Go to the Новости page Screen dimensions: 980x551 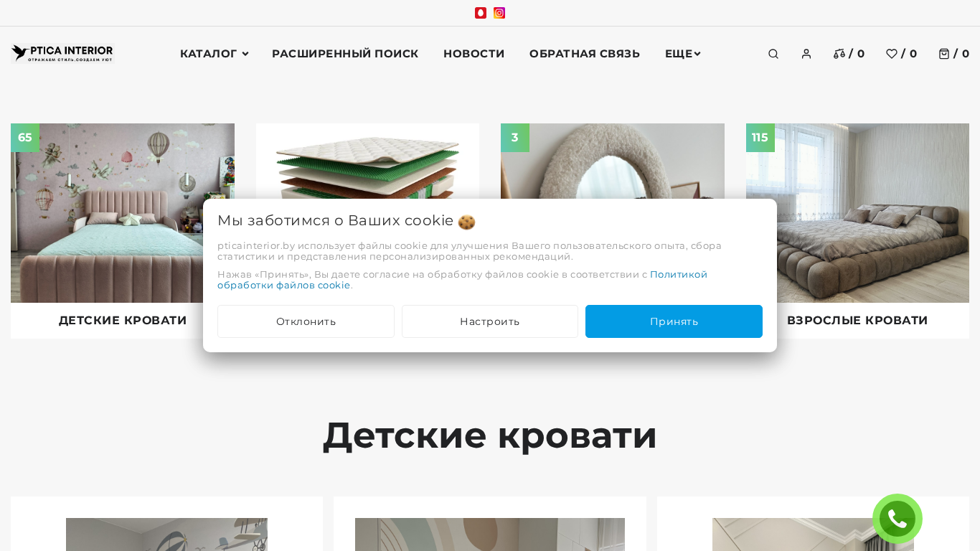[473, 54]
